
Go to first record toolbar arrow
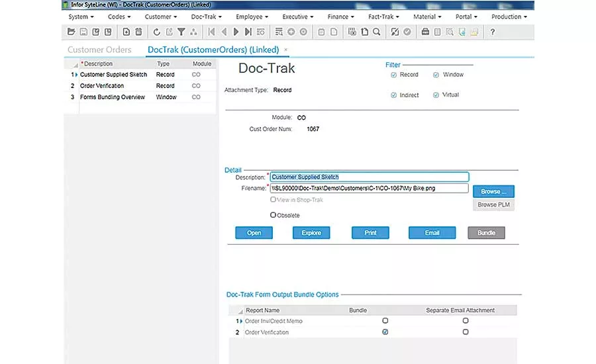pos(212,32)
